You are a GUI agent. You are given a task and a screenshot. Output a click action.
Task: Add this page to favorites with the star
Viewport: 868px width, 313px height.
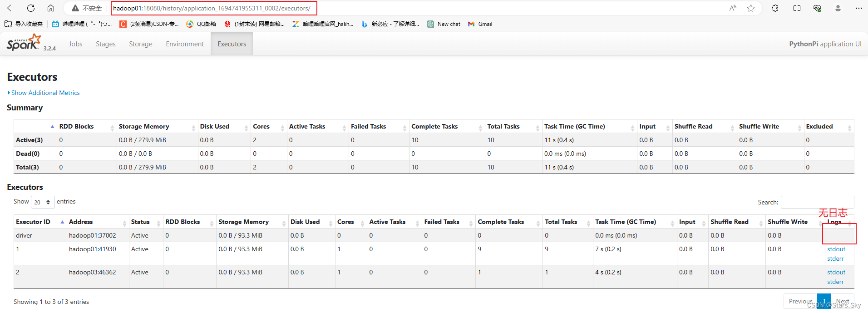pos(751,8)
